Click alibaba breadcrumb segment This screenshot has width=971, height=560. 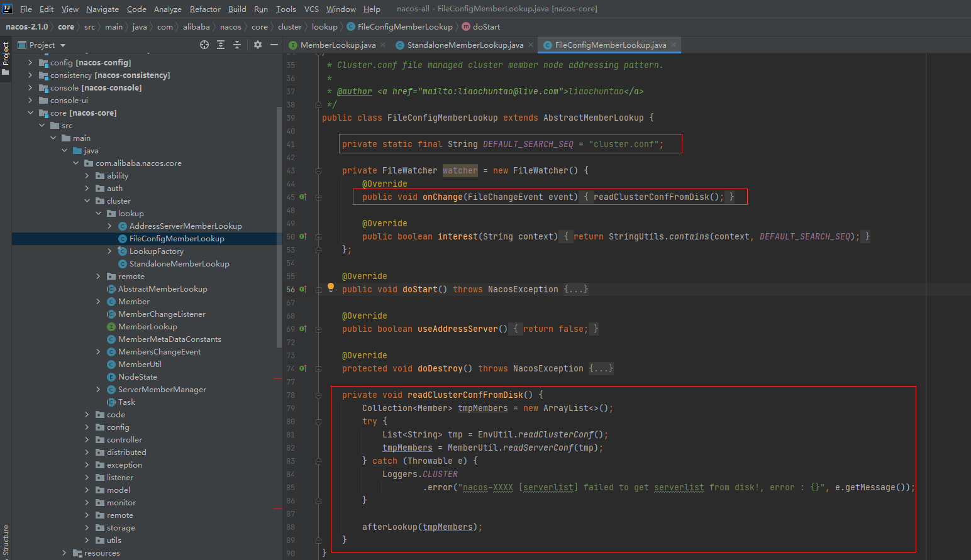click(x=196, y=26)
